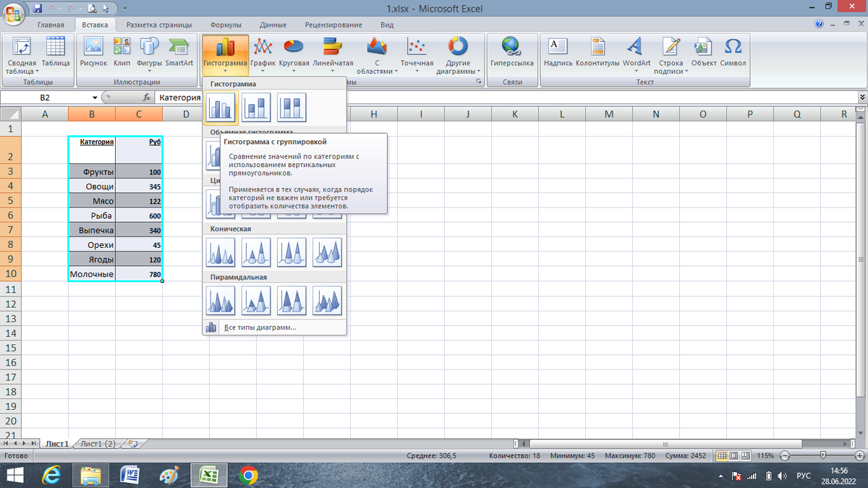This screenshot has width=868, height=488.
Task: Switch to Page Layout view in status bar
Action: pos(733,456)
